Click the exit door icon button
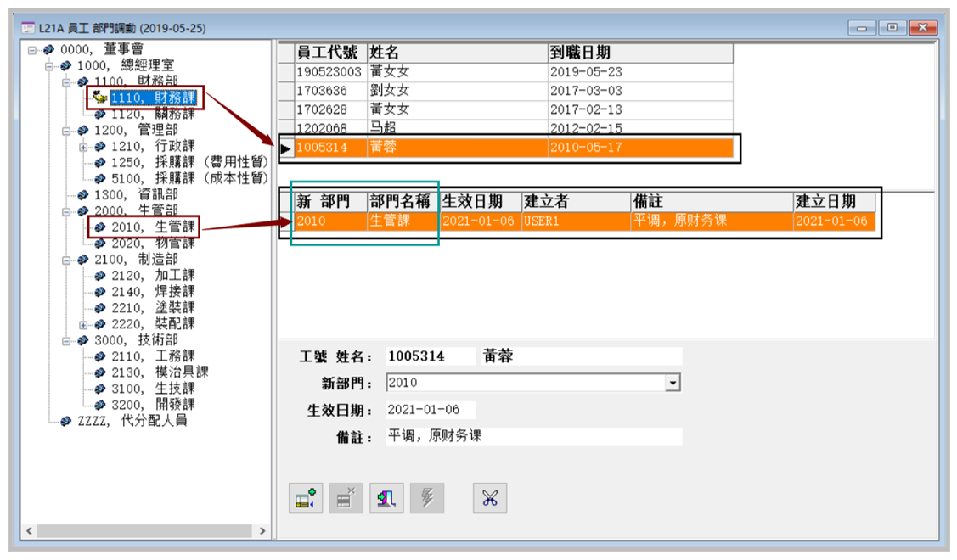This screenshot has width=957, height=560. click(385, 499)
